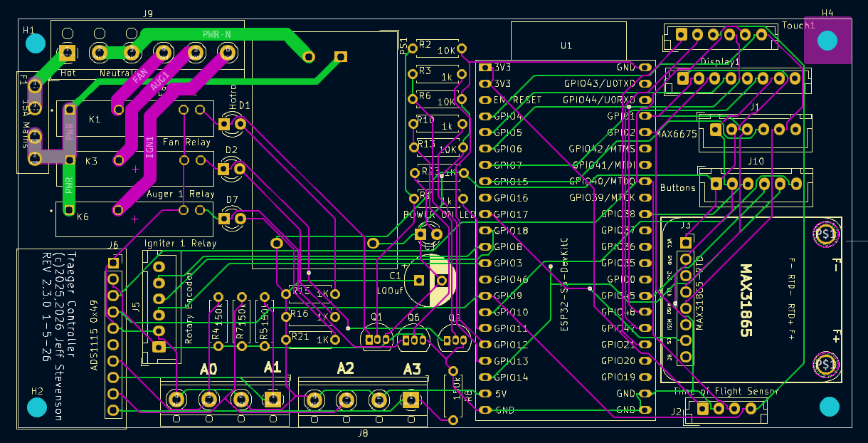
Task: Click the magenta IGN1 trace
Action: click(149, 145)
